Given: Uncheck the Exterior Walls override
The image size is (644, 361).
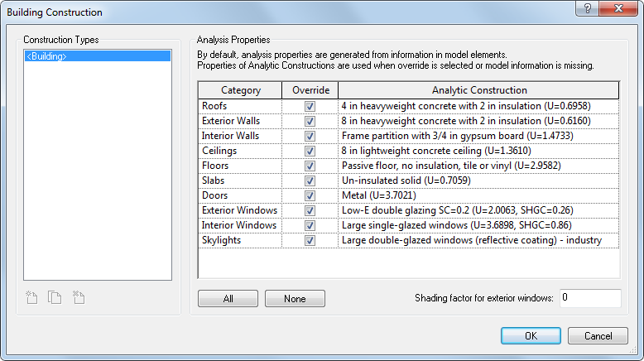Looking at the screenshot, I should [x=310, y=122].
